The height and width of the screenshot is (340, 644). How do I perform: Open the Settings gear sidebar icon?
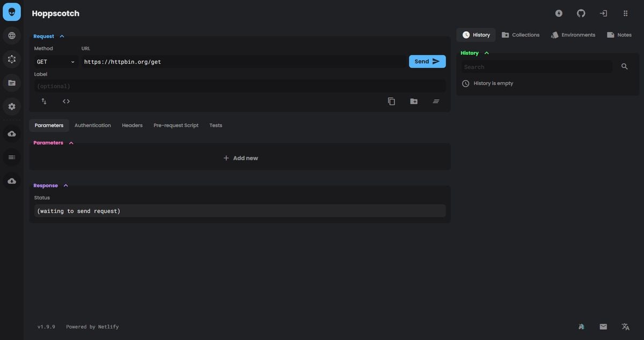point(12,106)
